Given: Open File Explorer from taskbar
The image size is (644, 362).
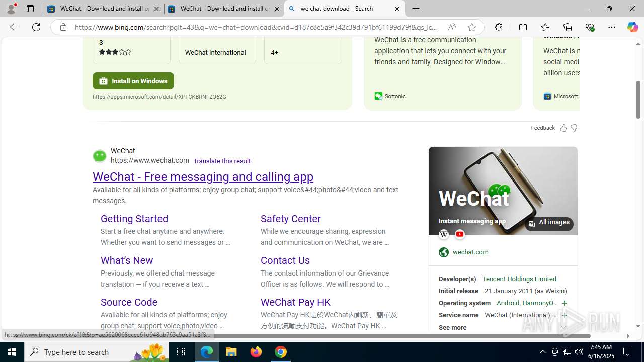Looking at the screenshot, I should [x=231, y=352].
